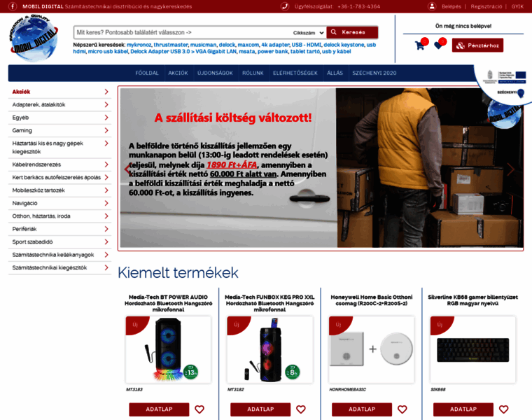Click the product search input field

tap(183, 33)
